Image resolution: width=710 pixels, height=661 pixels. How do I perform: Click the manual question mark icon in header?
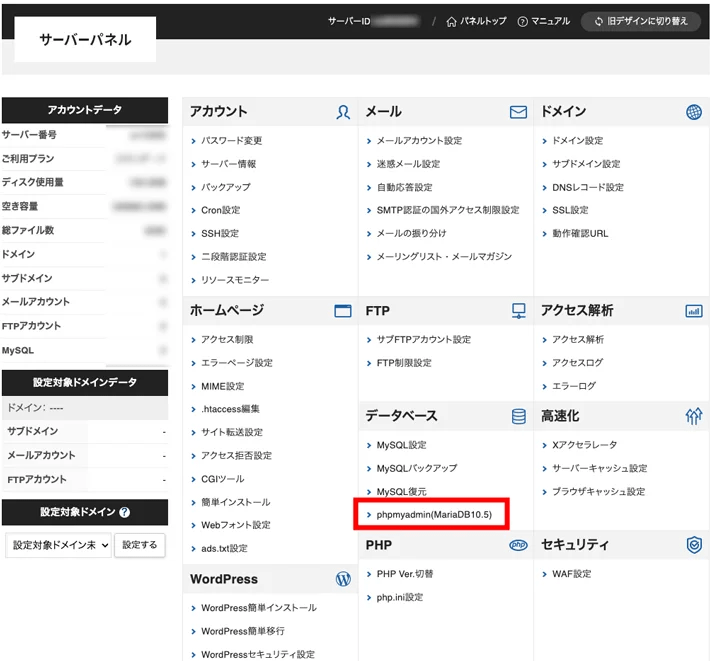(x=522, y=22)
